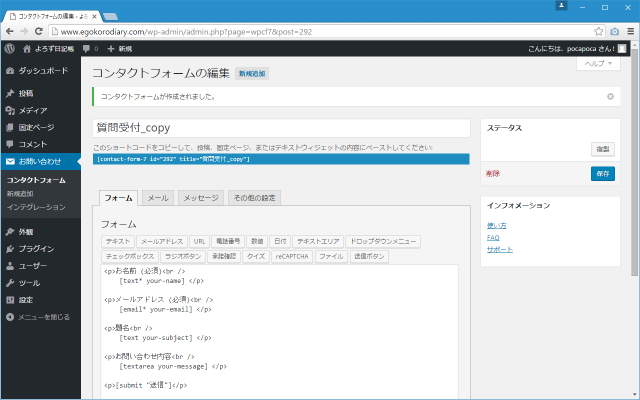Click the WordPress logo in admin bar

(x=8, y=48)
